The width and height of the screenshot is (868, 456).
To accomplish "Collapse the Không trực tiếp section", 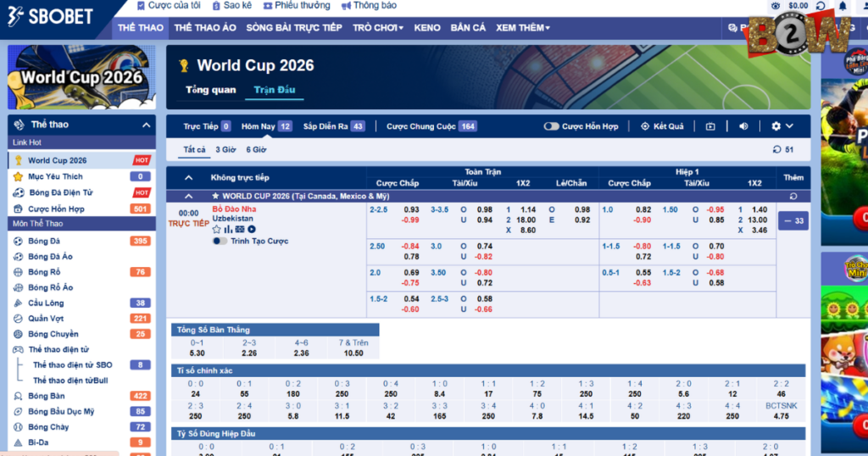I will [x=189, y=178].
